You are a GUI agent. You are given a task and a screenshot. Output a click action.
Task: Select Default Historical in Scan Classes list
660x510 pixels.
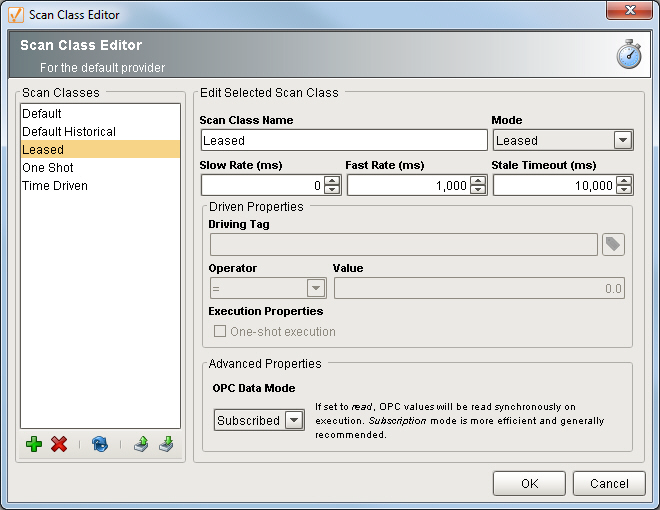(69, 131)
